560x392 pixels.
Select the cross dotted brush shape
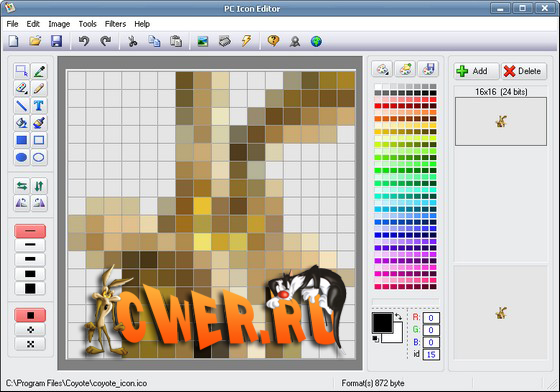[30, 344]
